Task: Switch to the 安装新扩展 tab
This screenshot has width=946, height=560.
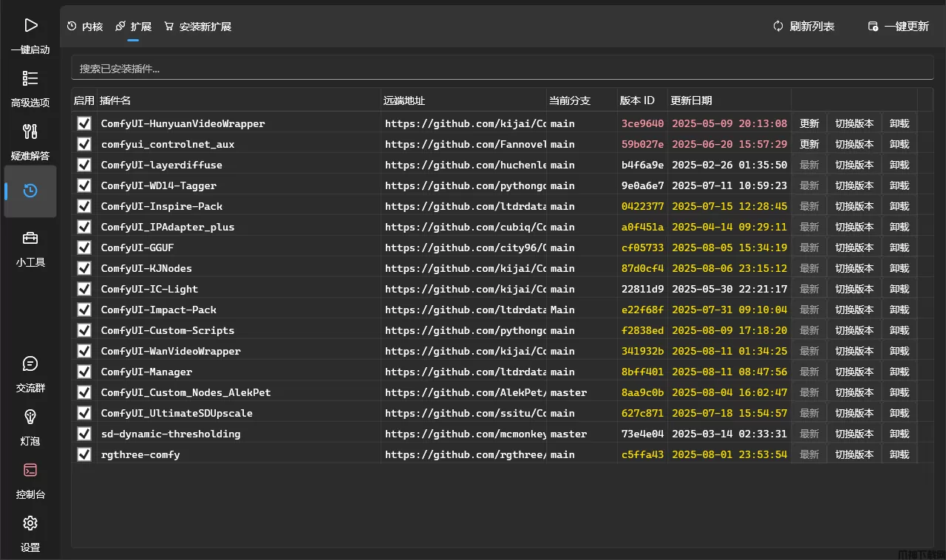Action: (x=197, y=27)
